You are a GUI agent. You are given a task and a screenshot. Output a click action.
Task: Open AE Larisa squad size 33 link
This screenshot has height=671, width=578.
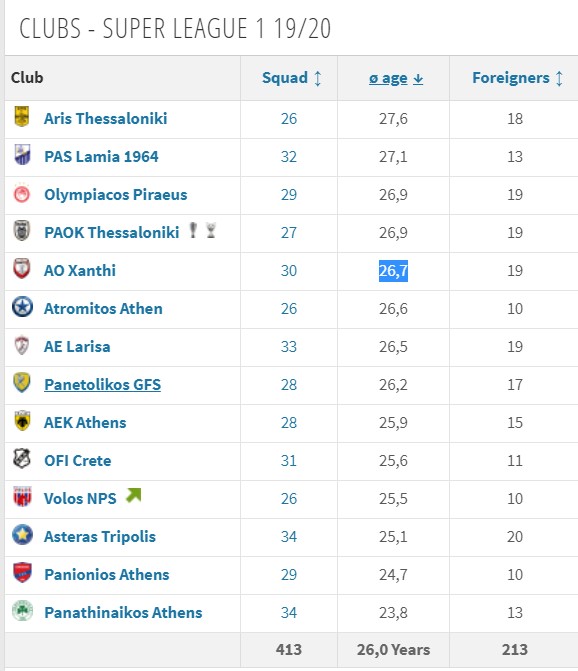click(289, 346)
